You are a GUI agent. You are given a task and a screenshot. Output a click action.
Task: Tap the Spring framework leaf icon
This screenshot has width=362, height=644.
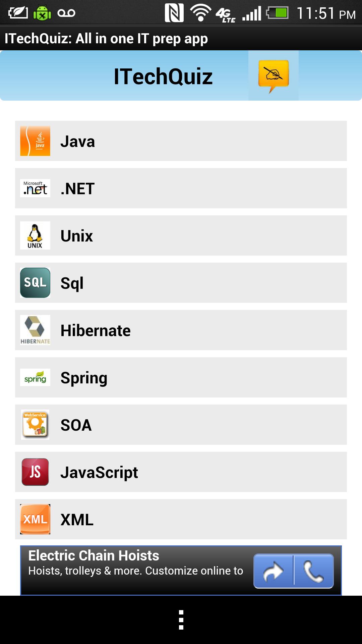click(35, 378)
